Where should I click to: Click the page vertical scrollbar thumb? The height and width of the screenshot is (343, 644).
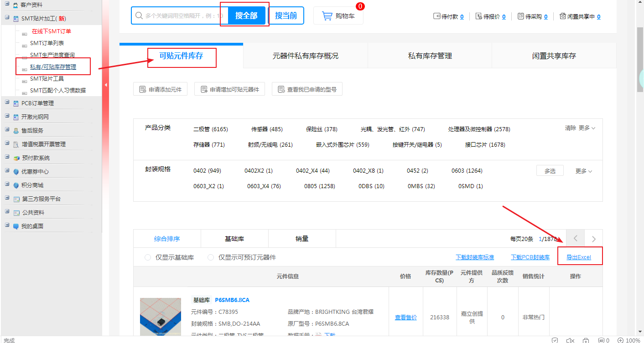pyautogui.click(x=640, y=59)
